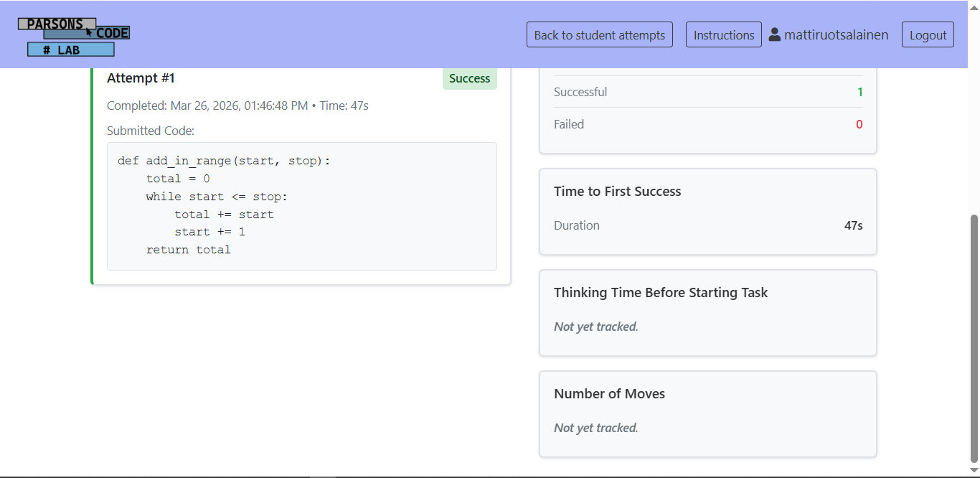The height and width of the screenshot is (478, 980).
Task: Click the 'return total' code line
Action: [x=189, y=250]
